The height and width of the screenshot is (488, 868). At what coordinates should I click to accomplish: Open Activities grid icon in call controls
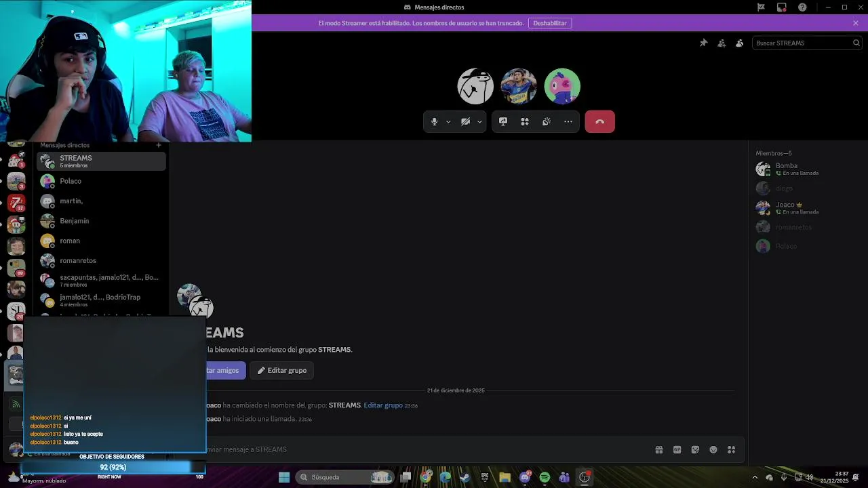tap(525, 122)
